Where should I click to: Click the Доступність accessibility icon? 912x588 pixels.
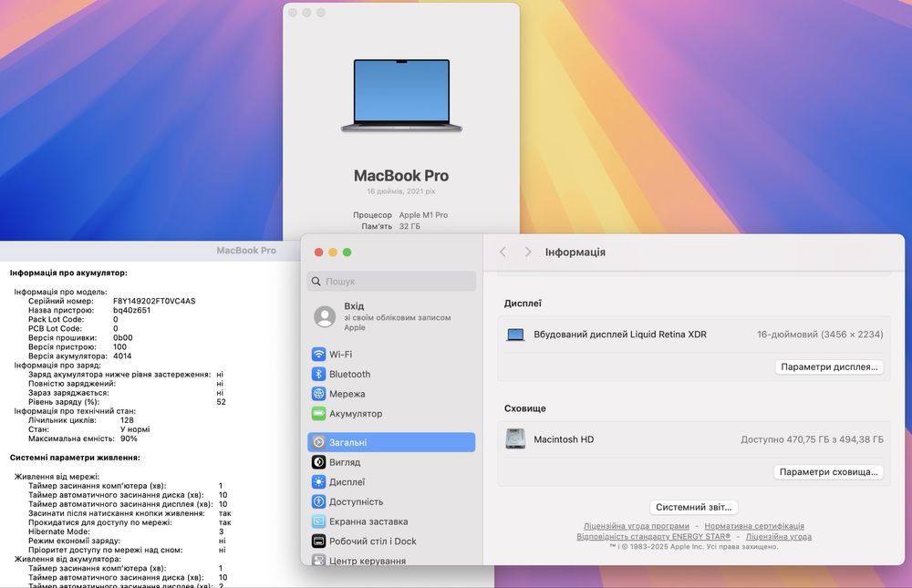[x=318, y=501]
